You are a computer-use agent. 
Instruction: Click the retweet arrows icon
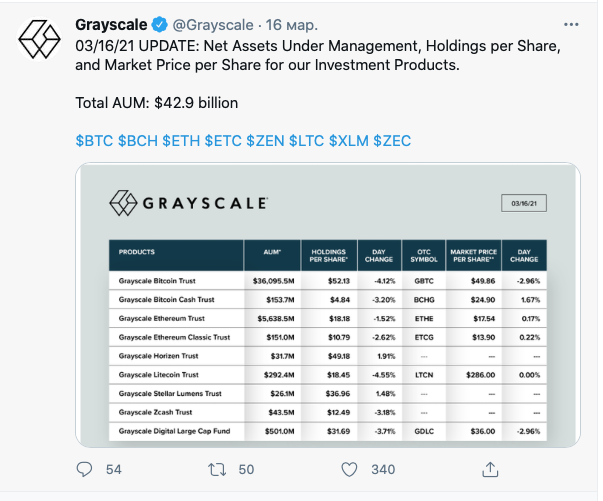coord(216,468)
